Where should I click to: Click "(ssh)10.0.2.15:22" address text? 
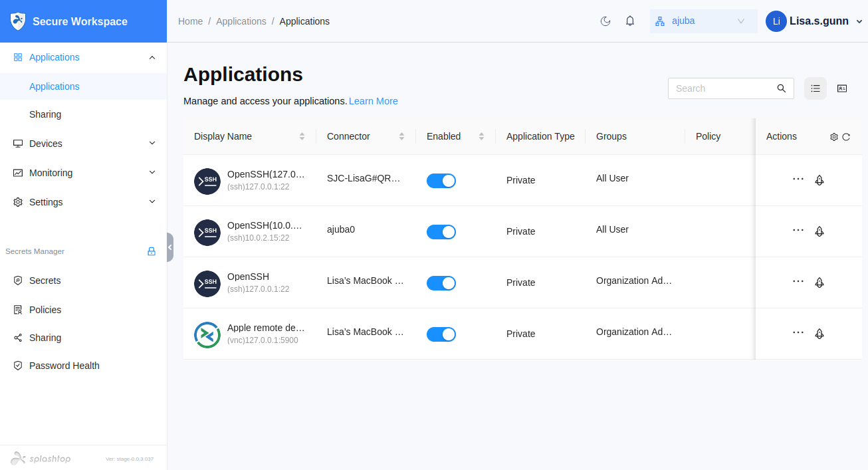point(259,238)
